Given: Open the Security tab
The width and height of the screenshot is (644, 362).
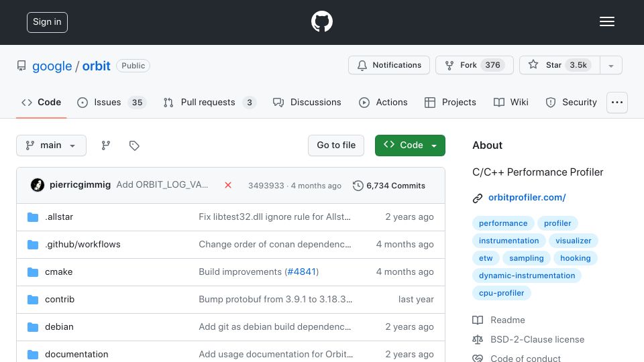Looking at the screenshot, I should 572,102.
